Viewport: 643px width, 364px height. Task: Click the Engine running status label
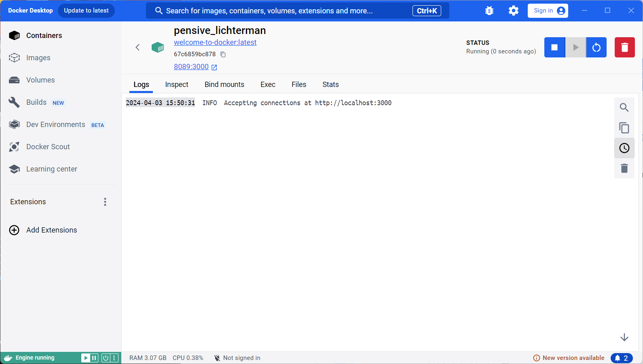[x=35, y=358]
